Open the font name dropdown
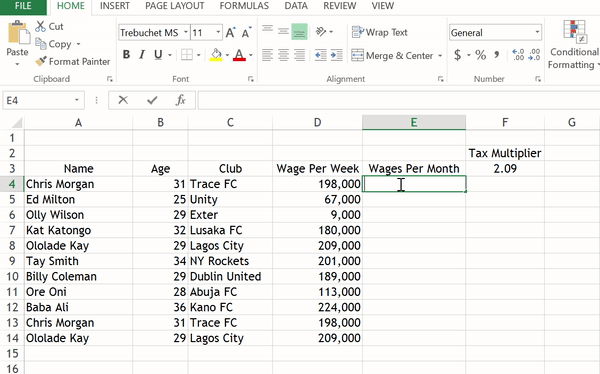 (x=186, y=33)
